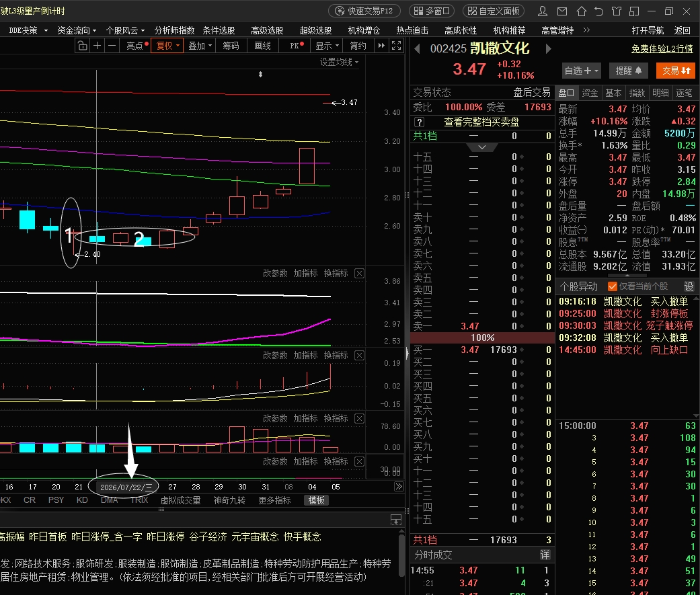
Task: Close the first indicator panel X
Action: coord(359,273)
